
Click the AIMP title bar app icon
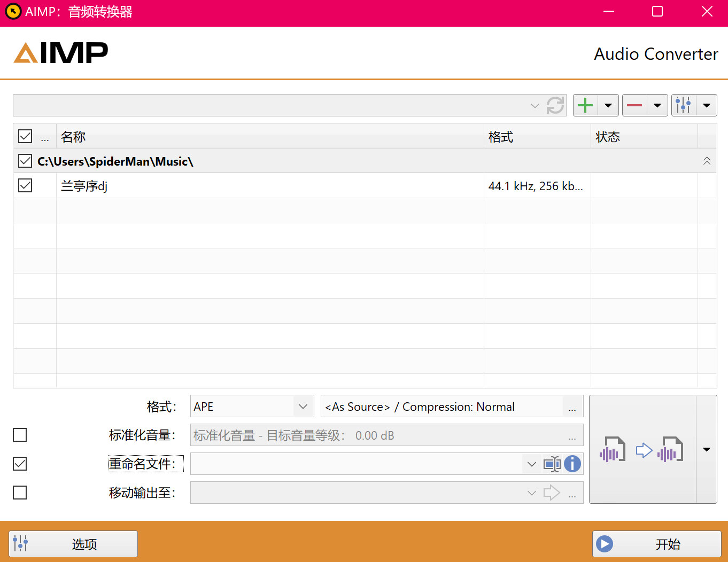click(13, 11)
